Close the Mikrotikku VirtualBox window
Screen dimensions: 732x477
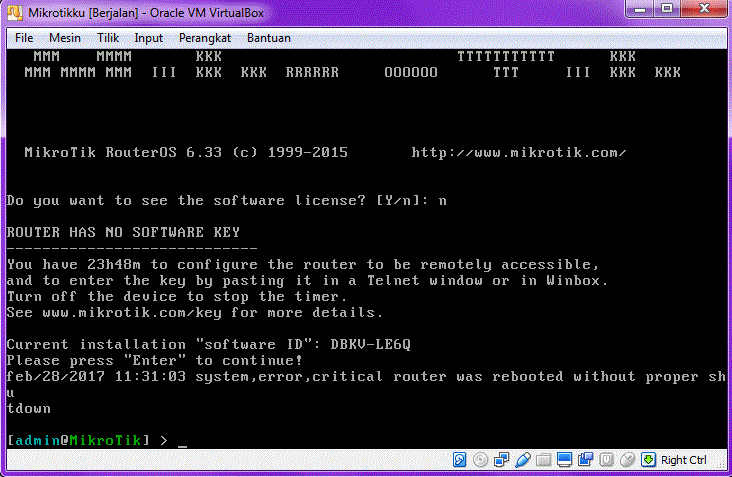tap(704, 9)
